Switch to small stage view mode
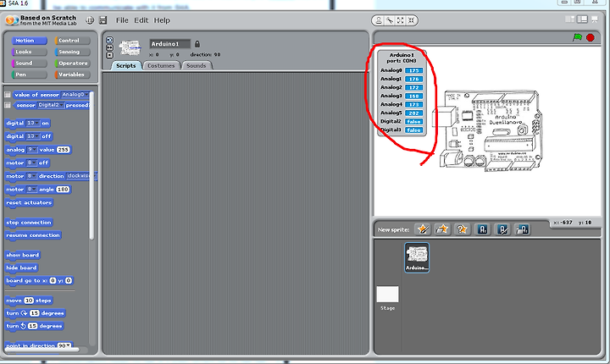Image resolution: width=610 pixels, height=364 pixels. click(x=570, y=19)
